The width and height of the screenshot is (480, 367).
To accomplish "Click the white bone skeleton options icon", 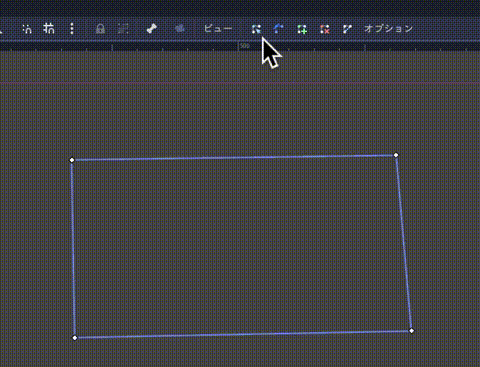I will click(152, 29).
